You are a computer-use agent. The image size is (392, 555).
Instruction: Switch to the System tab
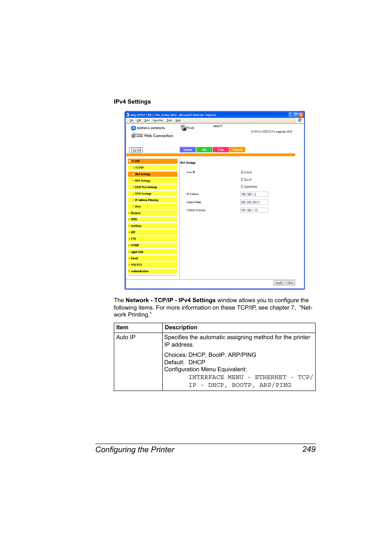click(188, 150)
